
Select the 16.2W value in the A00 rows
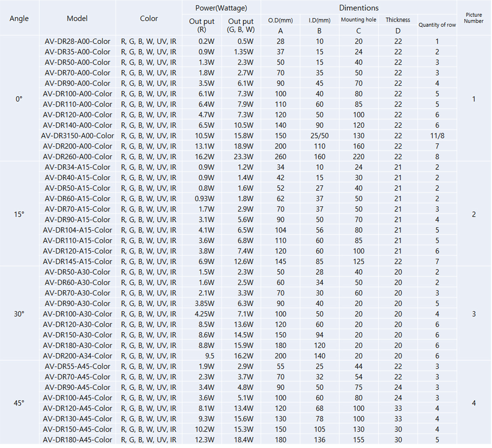coord(204,157)
